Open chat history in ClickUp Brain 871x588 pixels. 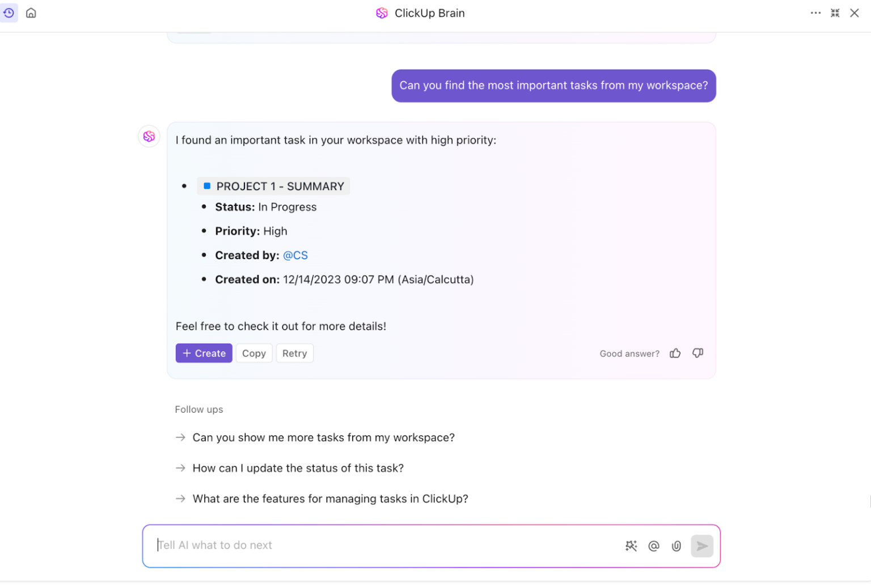click(x=9, y=12)
